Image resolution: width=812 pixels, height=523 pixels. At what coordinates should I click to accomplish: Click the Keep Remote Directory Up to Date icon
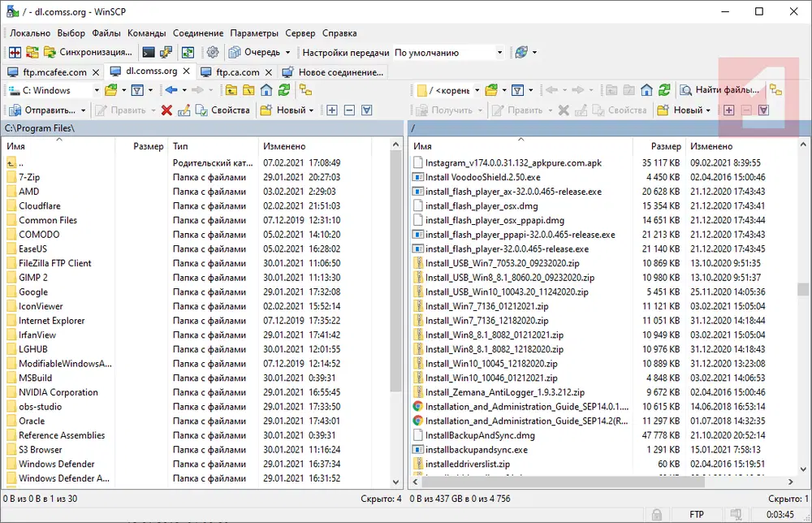(188, 52)
